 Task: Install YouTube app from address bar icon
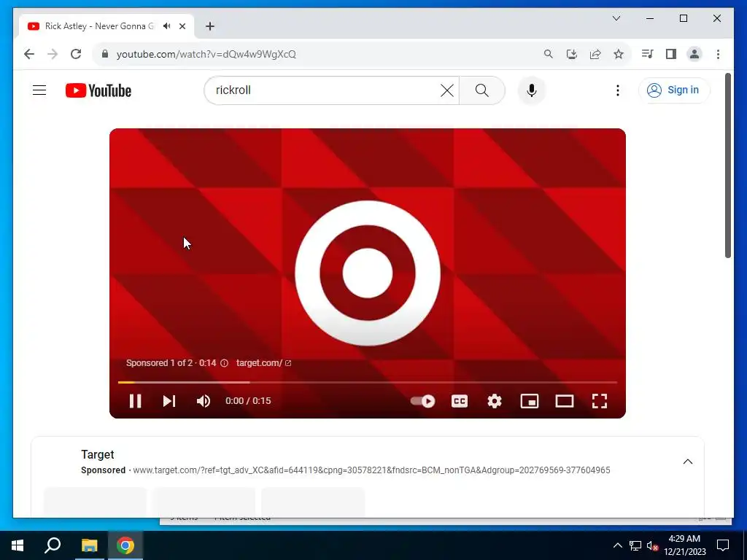point(572,54)
